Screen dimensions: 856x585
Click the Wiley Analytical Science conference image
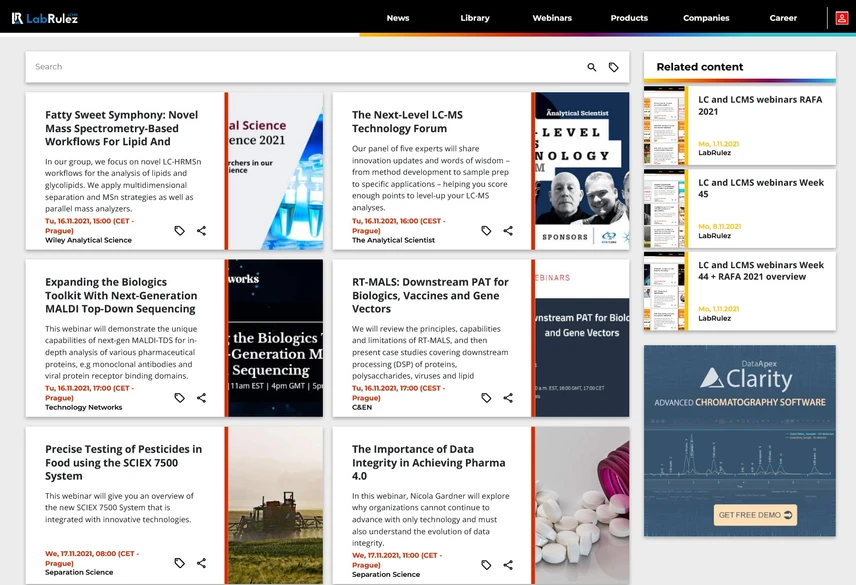[x=275, y=171]
